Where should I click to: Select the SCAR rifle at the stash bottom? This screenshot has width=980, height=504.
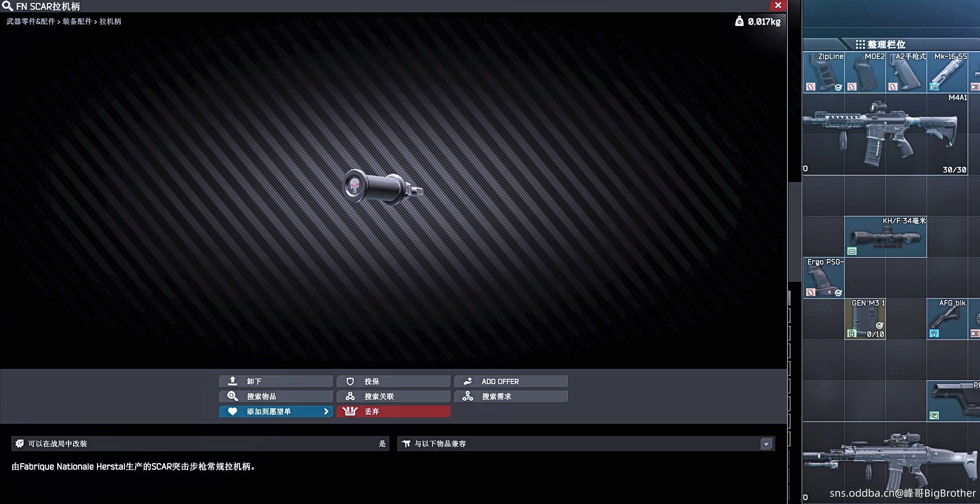click(891, 463)
